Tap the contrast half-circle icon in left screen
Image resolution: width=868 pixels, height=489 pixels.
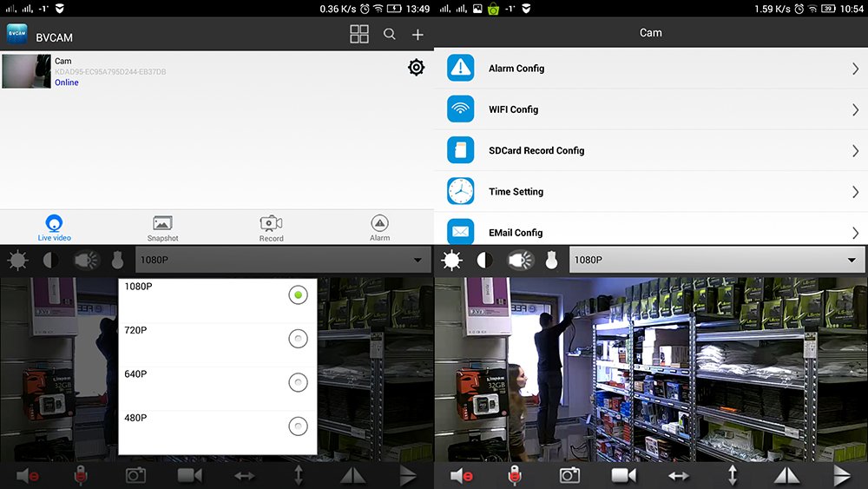coord(51,260)
